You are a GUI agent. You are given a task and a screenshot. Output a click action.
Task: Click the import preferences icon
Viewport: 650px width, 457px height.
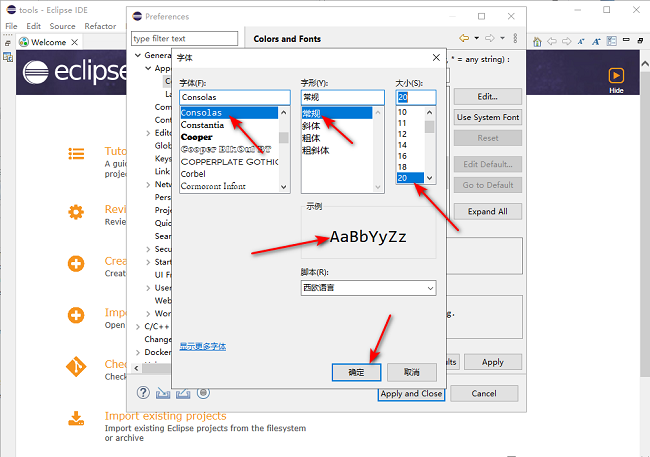tap(163, 393)
